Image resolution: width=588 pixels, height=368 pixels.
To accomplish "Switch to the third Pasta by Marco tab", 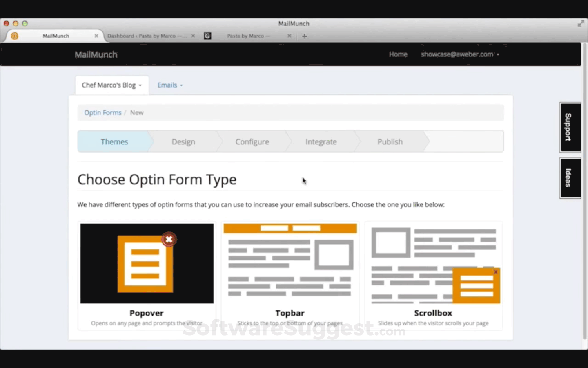I will tap(248, 36).
